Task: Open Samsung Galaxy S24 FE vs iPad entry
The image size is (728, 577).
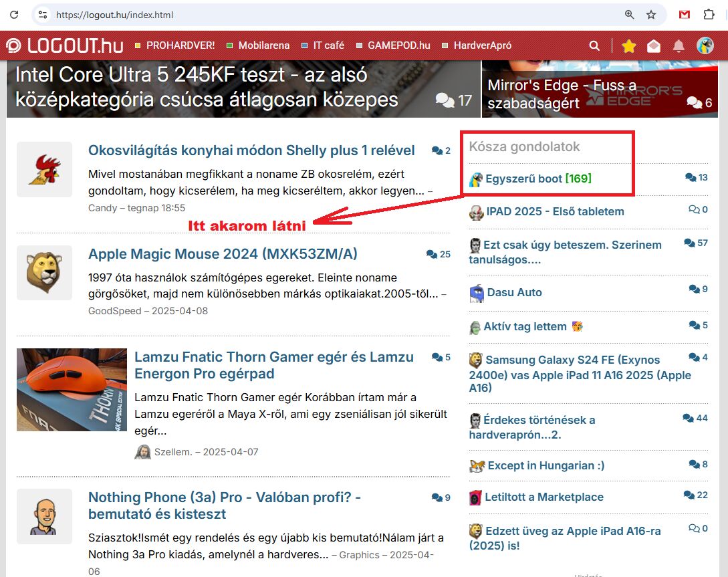Action: [580, 374]
